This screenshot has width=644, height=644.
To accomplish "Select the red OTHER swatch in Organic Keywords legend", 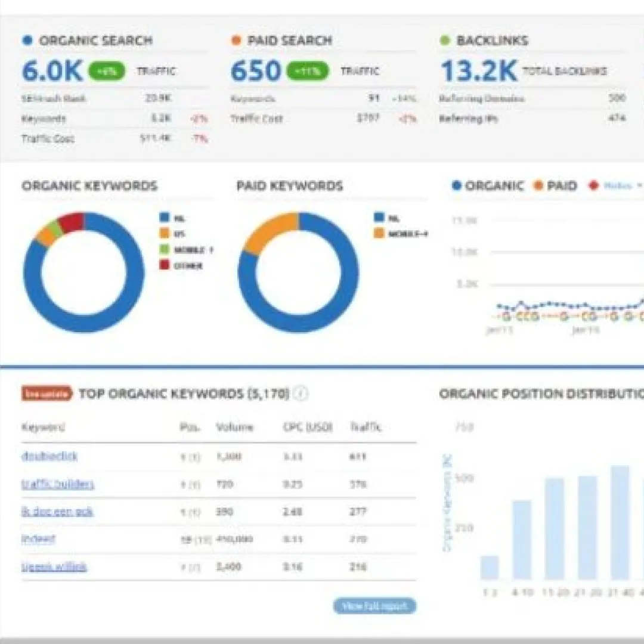I will point(165,265).
